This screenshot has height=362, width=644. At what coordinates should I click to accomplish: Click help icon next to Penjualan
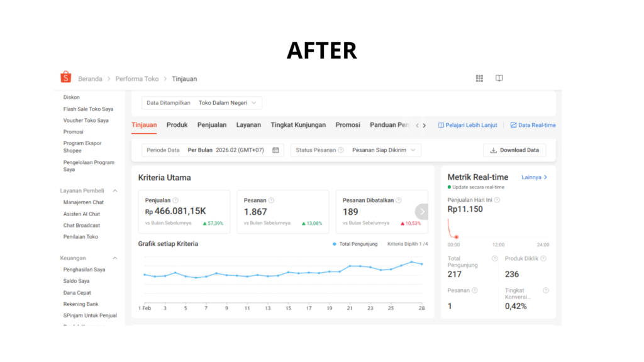click(175, 200)
